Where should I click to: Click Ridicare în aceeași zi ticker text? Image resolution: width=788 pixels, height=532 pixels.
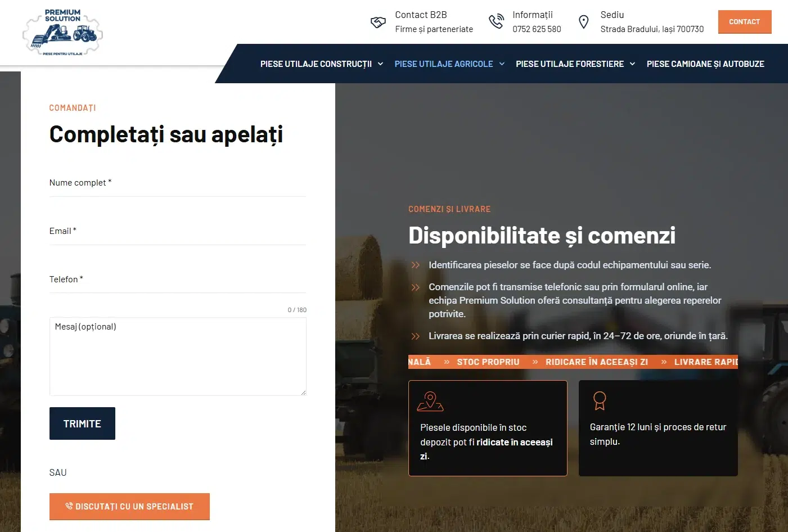pyautogui.click(x=597, y=362)
